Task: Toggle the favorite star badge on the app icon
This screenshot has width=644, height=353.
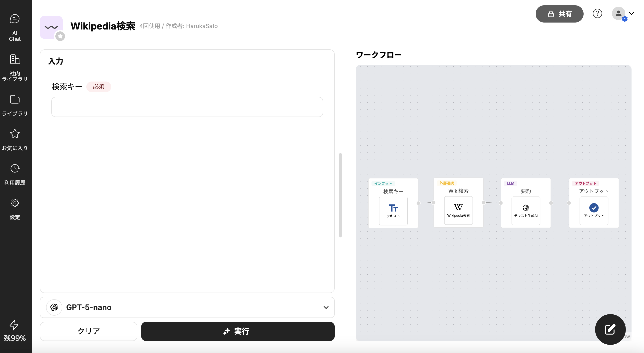Action: (60, 36)
